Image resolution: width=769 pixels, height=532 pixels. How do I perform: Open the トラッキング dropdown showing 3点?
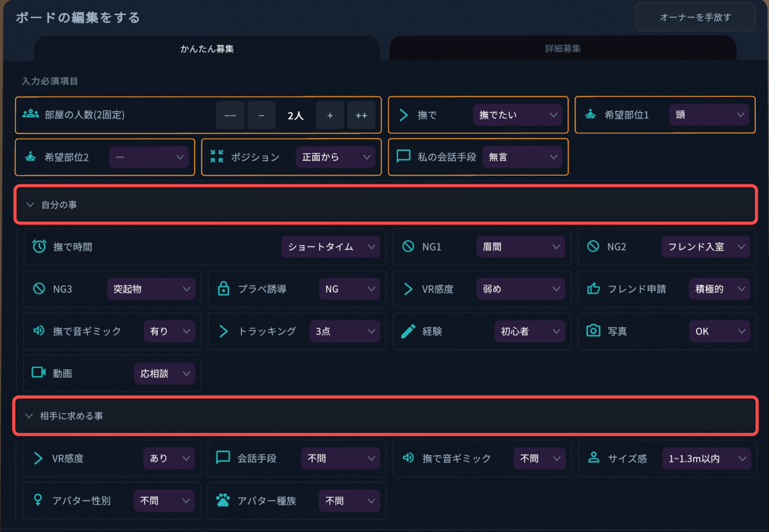point(345,331)
